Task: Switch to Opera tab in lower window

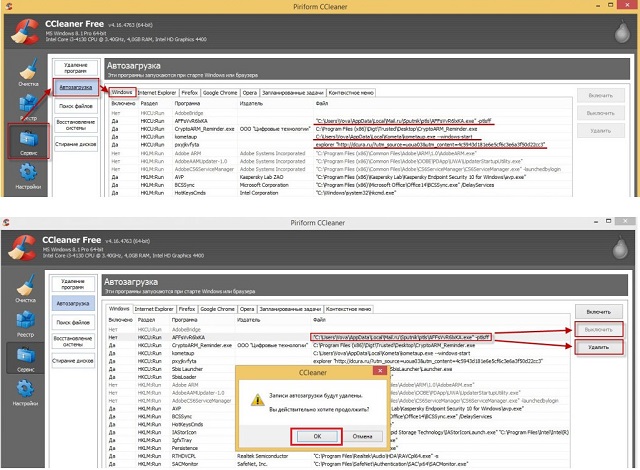Action: (247, 309)
